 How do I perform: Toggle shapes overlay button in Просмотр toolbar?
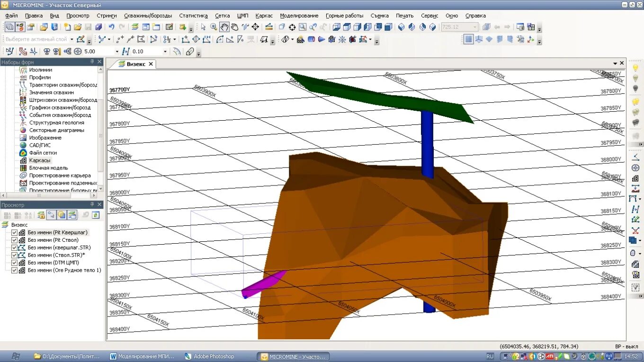click(x=62, y=215)
